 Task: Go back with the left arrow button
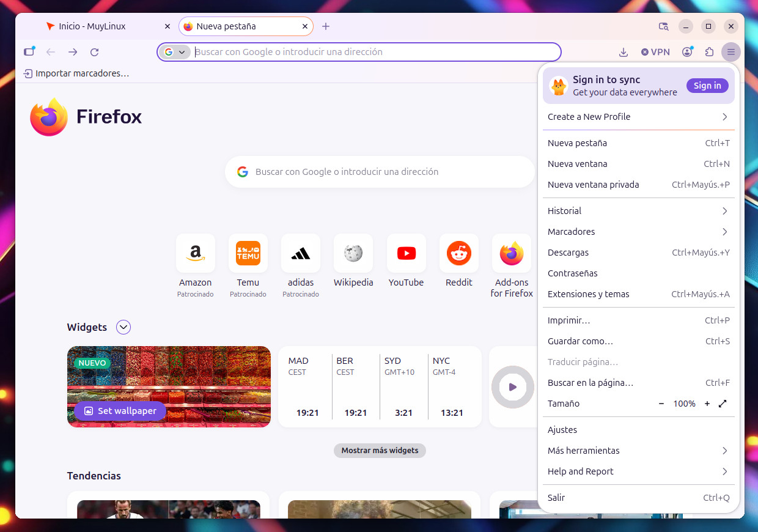(x=51, y=52)
